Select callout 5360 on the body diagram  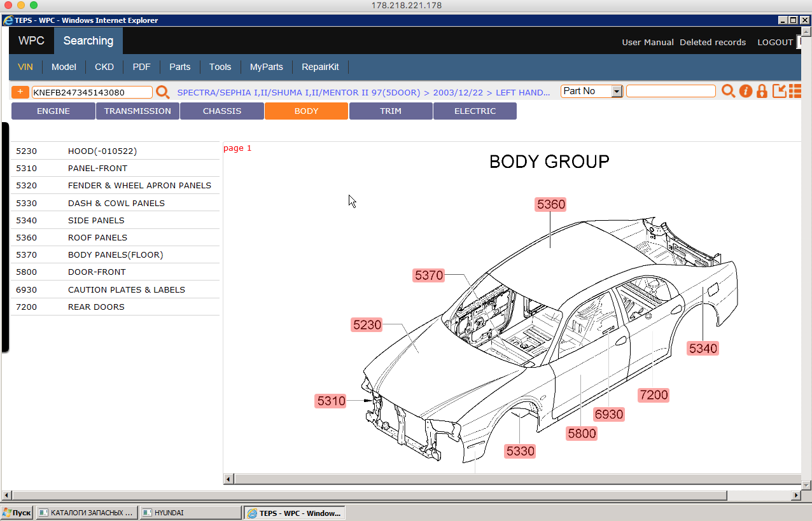click(x=550, y=204)
